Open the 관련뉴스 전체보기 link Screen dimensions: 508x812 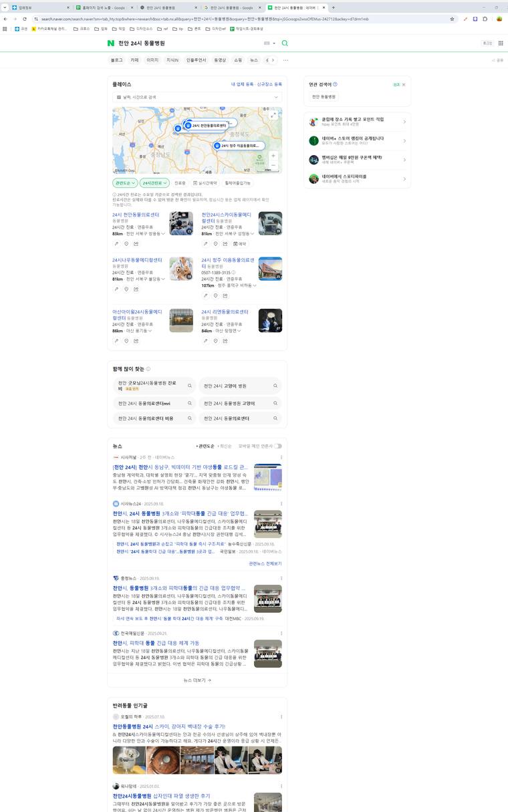(265, 563)
